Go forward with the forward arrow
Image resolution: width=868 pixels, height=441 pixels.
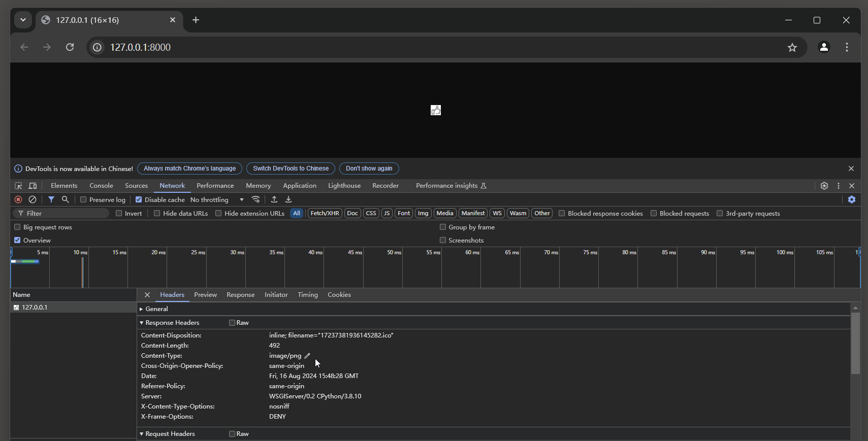[x=47, y=47]
